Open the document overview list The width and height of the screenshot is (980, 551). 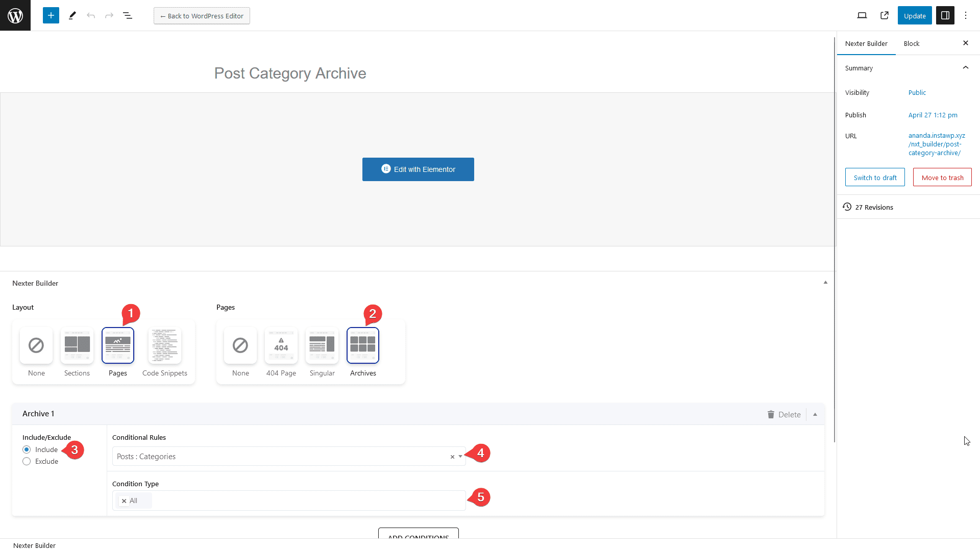pos(128,15)
